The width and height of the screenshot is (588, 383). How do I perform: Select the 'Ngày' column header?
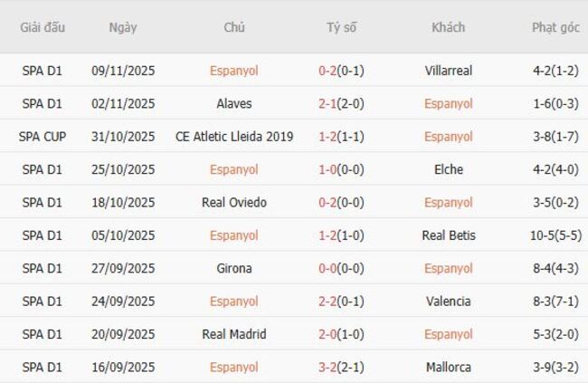click(x=123, y=27)
